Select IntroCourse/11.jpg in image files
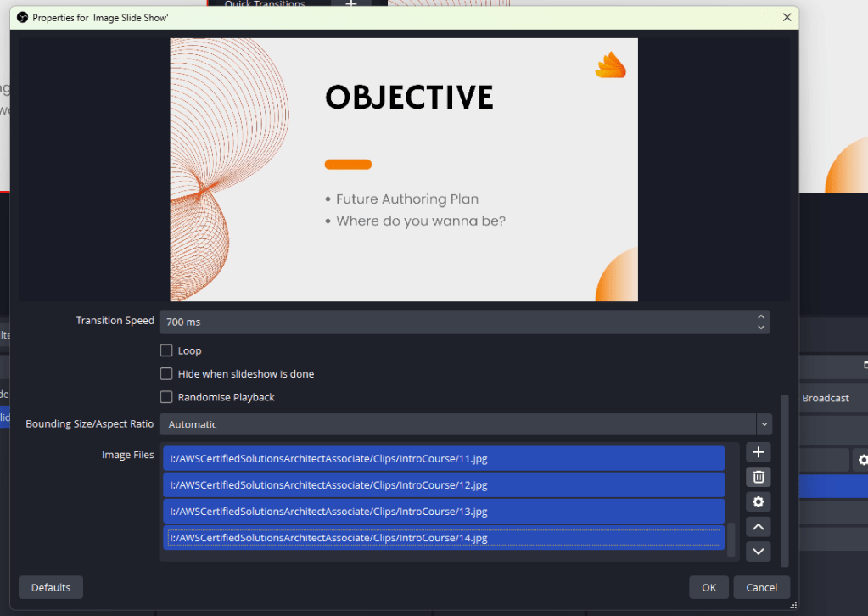Screen dimensions: 868x616 pos(444,458)
